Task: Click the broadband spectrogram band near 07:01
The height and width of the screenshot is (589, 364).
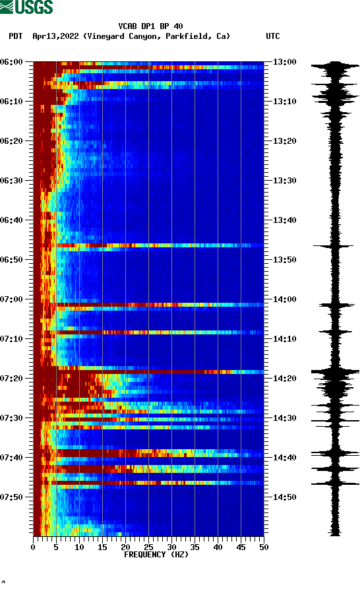Action: click(148, 305)
